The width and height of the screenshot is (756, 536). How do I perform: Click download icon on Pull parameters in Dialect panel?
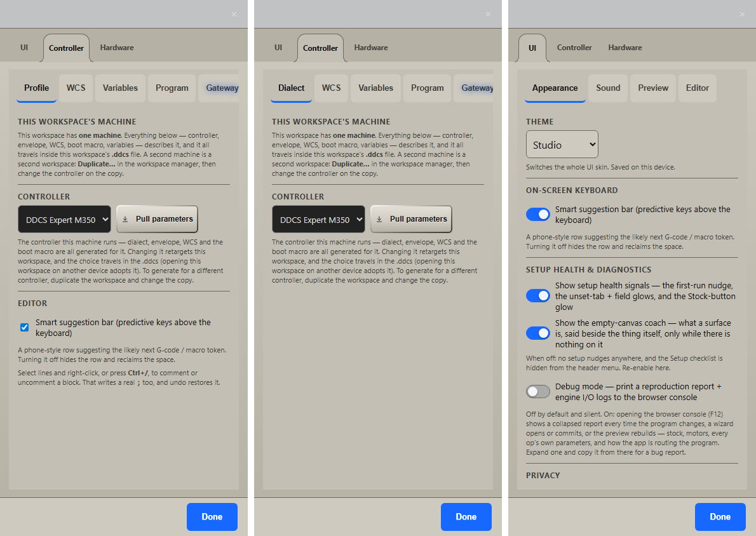point(379,219)
